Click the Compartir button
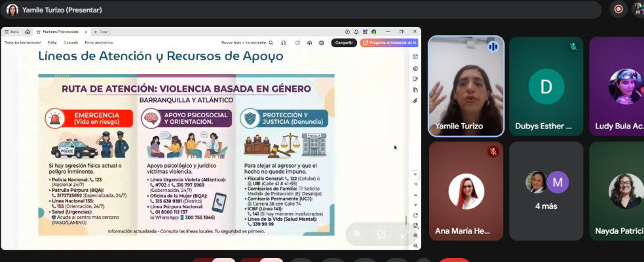 344,43
